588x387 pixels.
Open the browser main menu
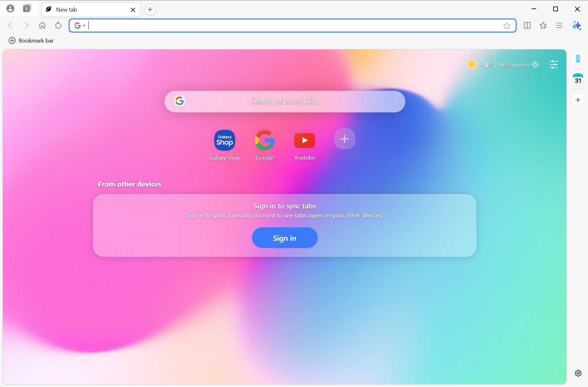tap(559, 26)
